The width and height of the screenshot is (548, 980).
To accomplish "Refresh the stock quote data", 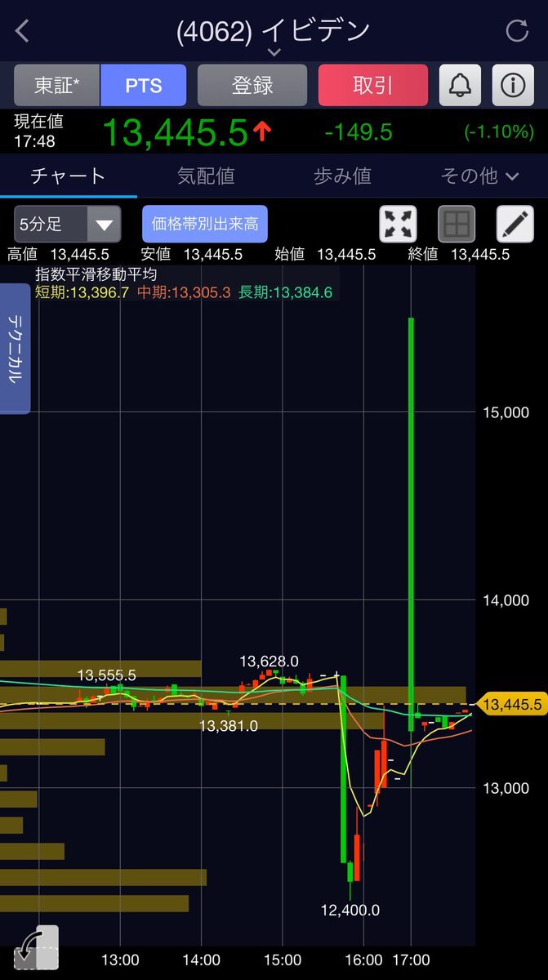I will (517, 31).
